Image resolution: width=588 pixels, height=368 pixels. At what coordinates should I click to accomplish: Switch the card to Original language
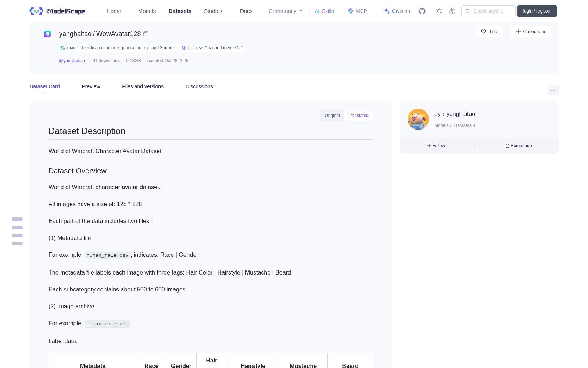332,116
